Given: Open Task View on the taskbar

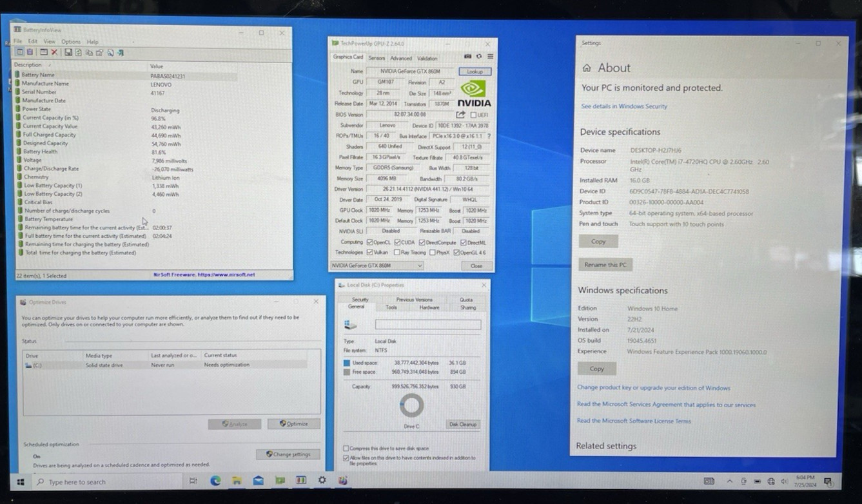Looking at the screenshot, I should click(x=193, y=481).
